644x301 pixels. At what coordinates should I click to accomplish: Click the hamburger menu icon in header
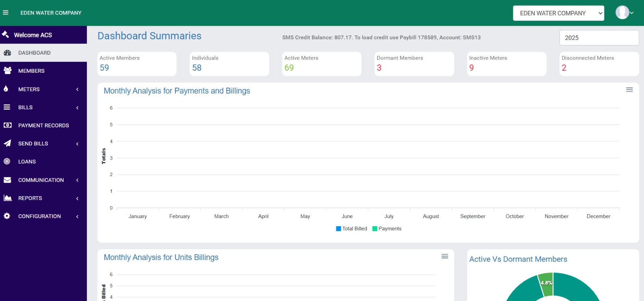coord(6,13)
